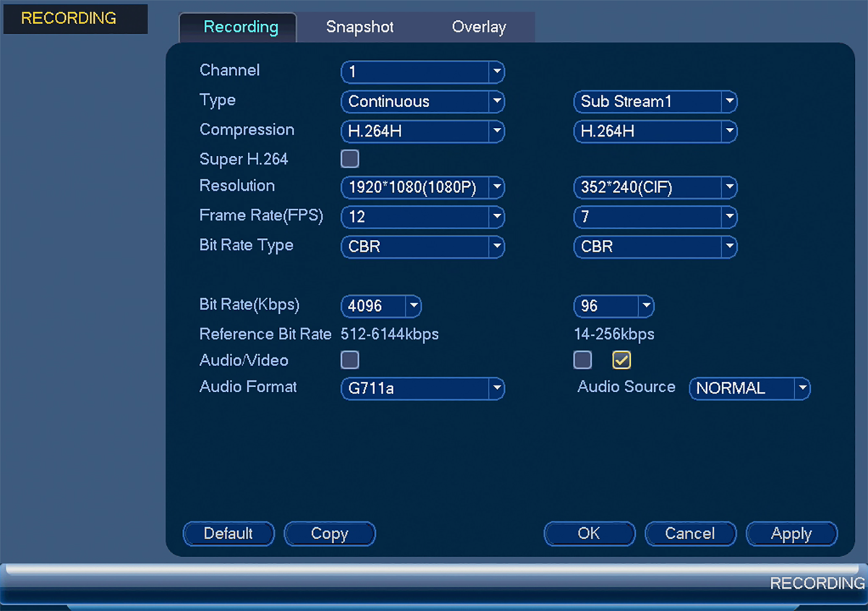The image size is (868, 611).
Task: Open sub stream 352*240(CIF) resolution dropdown
Action: [655, 188]
